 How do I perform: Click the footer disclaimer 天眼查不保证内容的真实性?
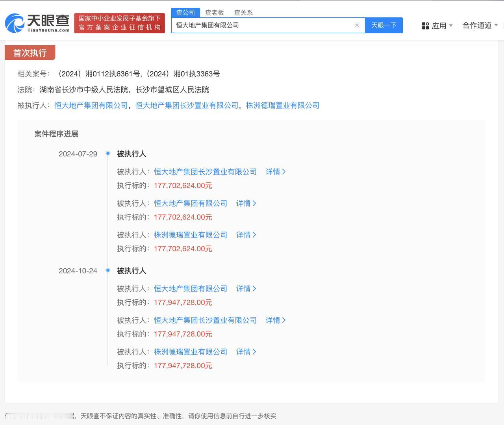click(x=119, y=416)
